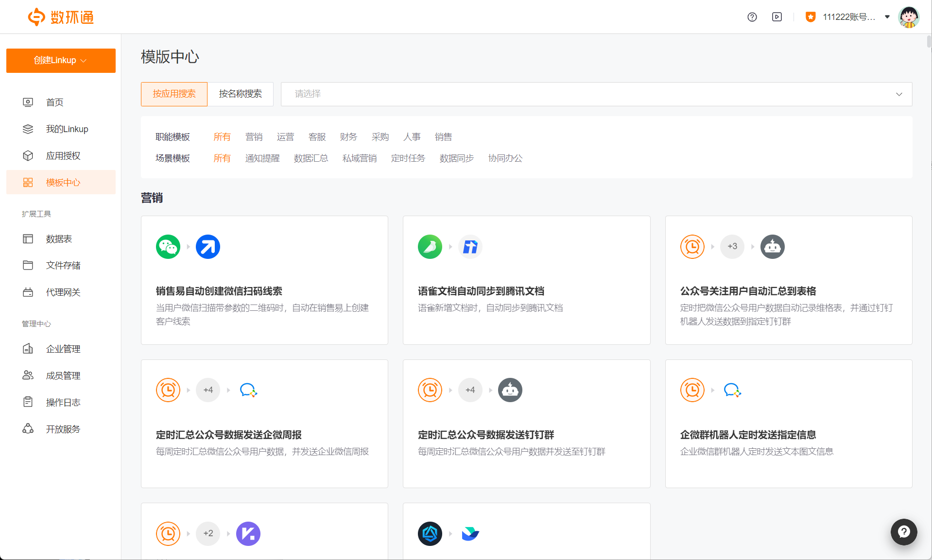Switch to 按名称搜索 tab
Screen dimensions: 932x560
coord(241,94)
